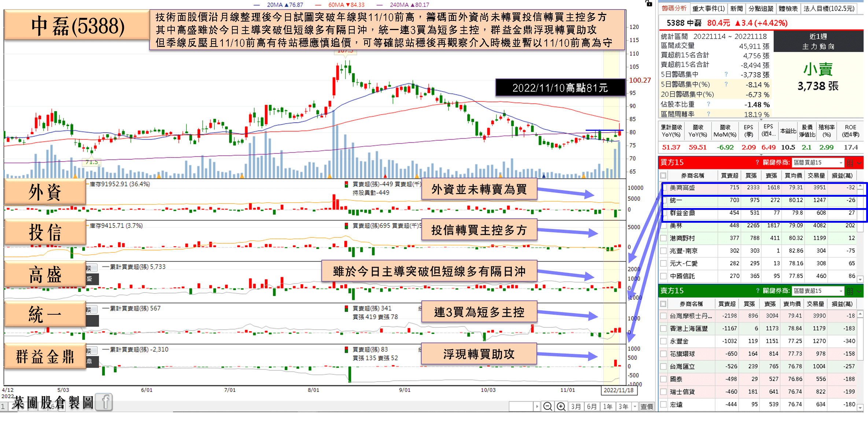The width and height of the screenshot is (868, 422).
Task: Switch to the 分點追蹤 tab
Action: [761, 8]
